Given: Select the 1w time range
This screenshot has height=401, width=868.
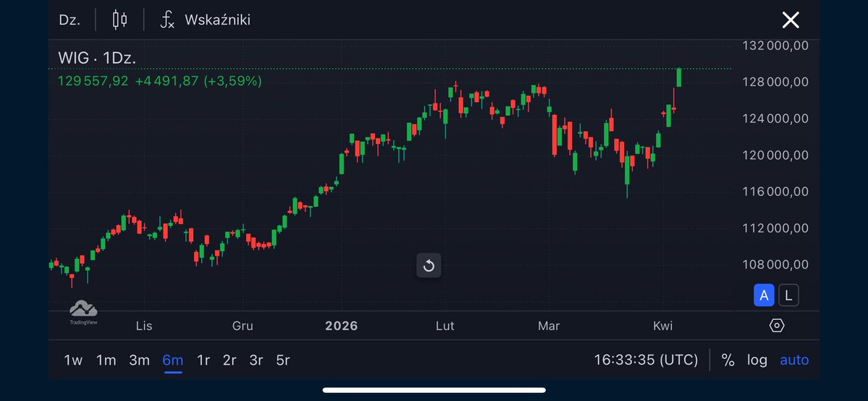Looking at the screenshot, I should point(73,360).
